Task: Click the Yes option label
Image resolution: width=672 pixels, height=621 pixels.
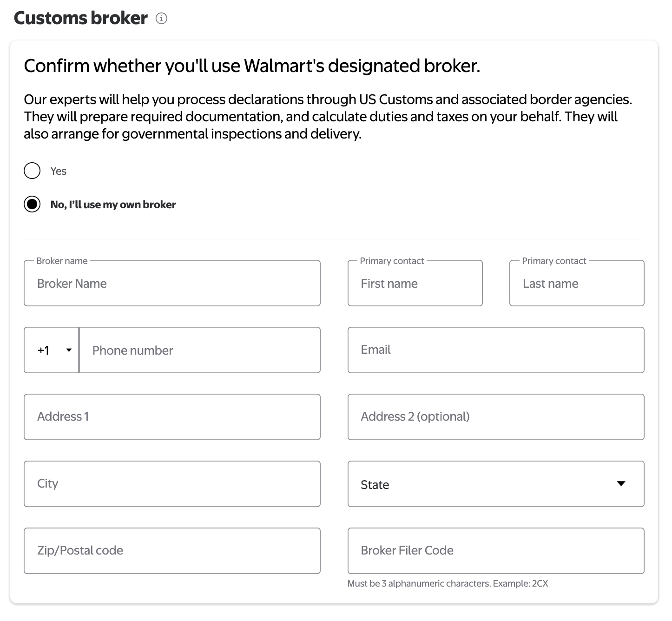Action: [x=59, y=171]
